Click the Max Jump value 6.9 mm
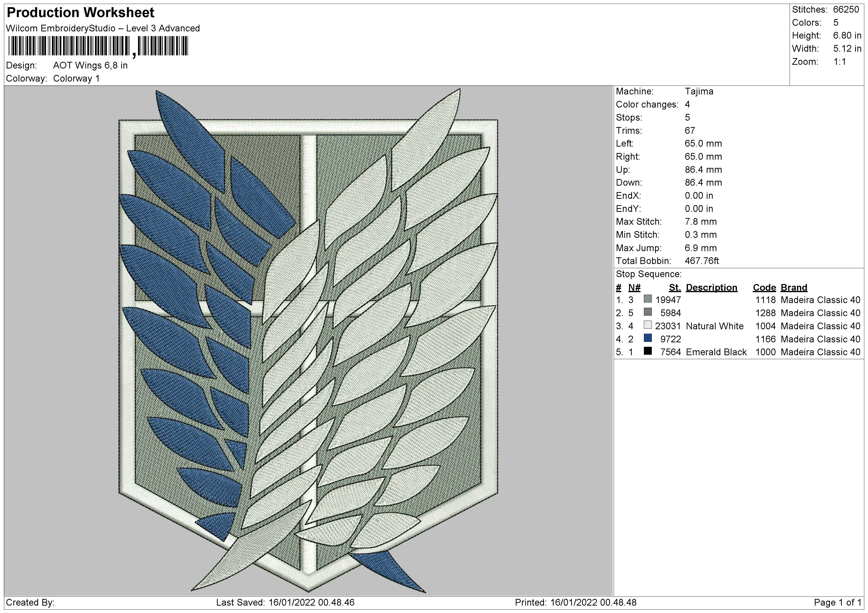The height and width of the screenshot is (613, 868). click(701, 248)
